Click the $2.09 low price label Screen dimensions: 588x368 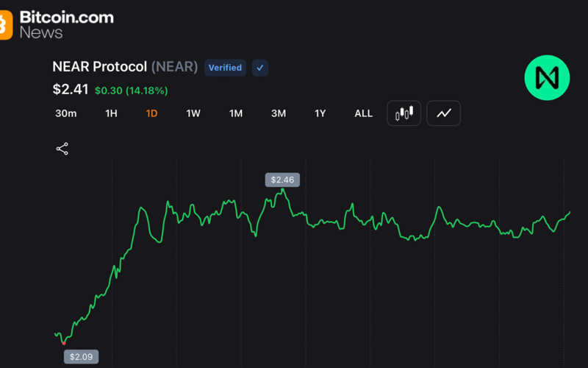coord(82,357)
